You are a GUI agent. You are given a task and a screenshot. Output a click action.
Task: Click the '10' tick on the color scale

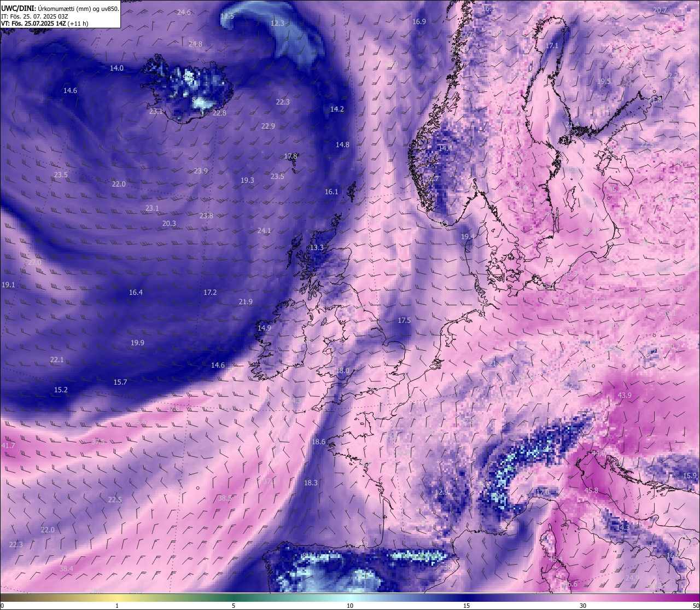350,606
